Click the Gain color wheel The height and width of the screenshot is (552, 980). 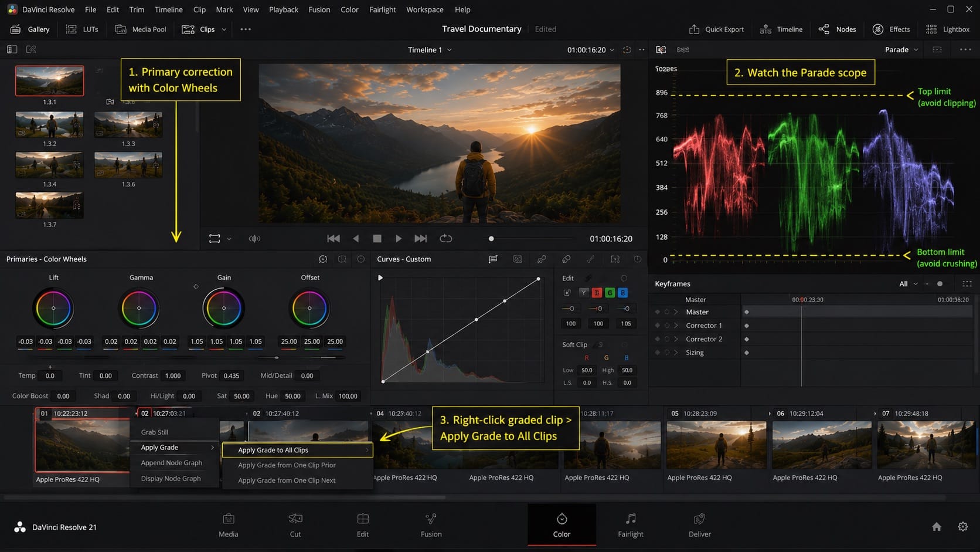[x=224, y=308]
